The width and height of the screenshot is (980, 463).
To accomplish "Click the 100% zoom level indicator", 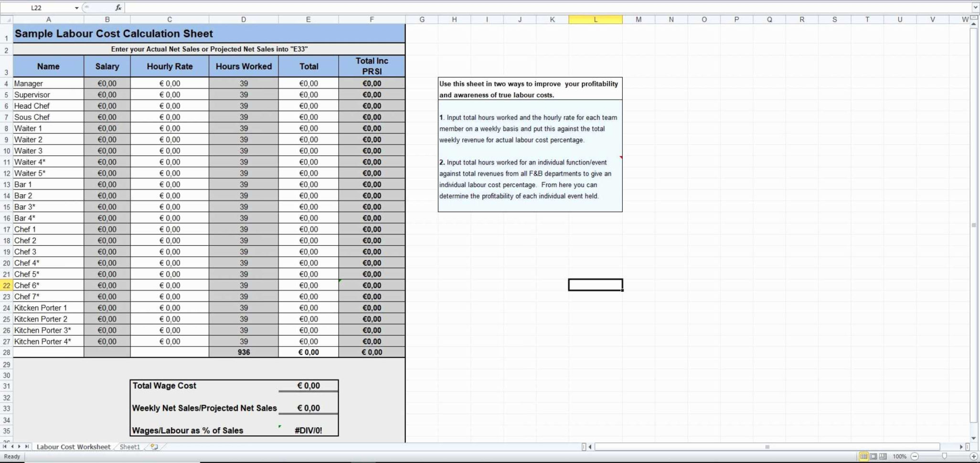I will click(x=899, y=456).
